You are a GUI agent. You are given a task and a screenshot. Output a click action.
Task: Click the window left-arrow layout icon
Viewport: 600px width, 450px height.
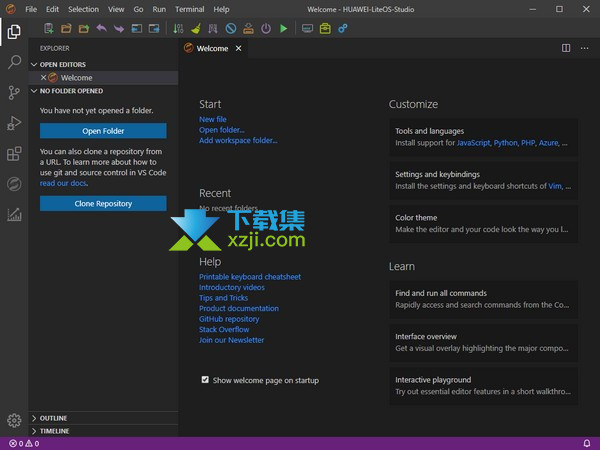[x=137, y=28]
